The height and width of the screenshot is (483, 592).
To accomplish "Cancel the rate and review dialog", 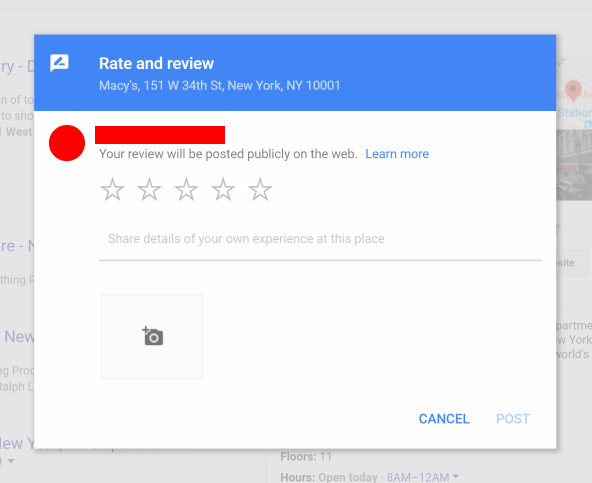I will click(444, 419).
